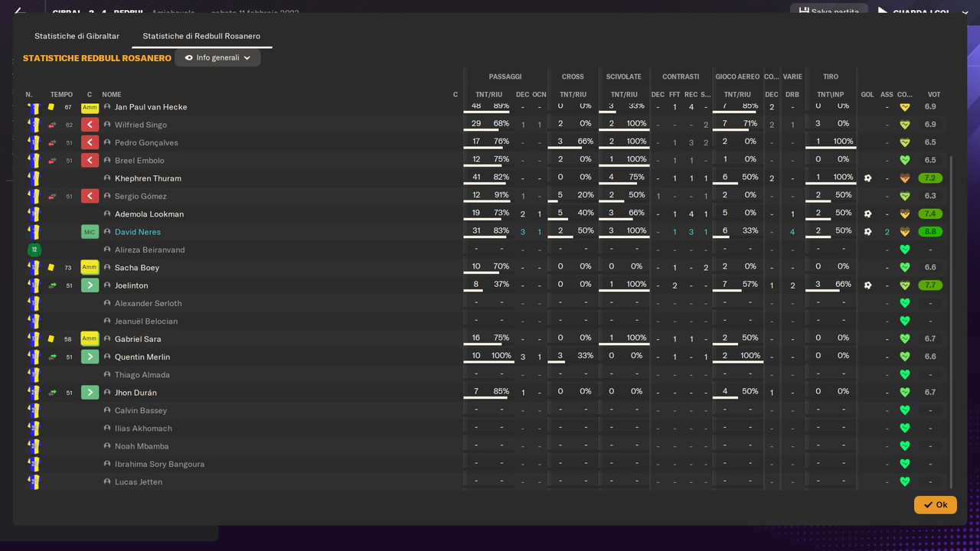The width and height of the screenshot is (980, 551).
Task: Click the name Jeanuël Belocian
Action: (146, 321)
